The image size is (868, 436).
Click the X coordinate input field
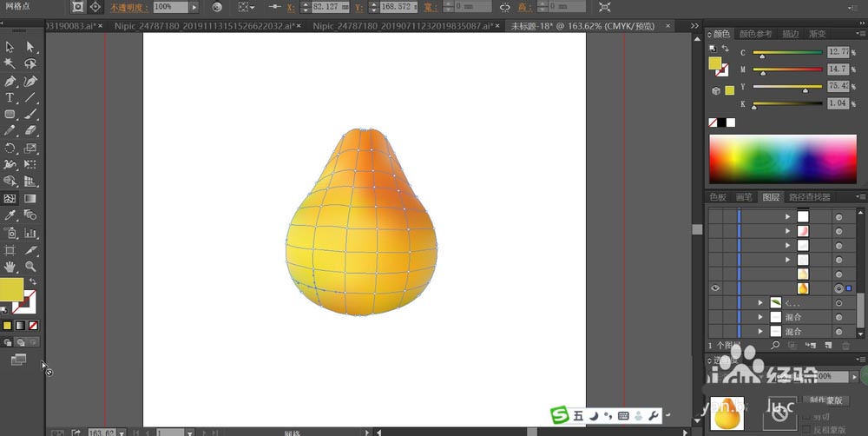click(331, 7)
